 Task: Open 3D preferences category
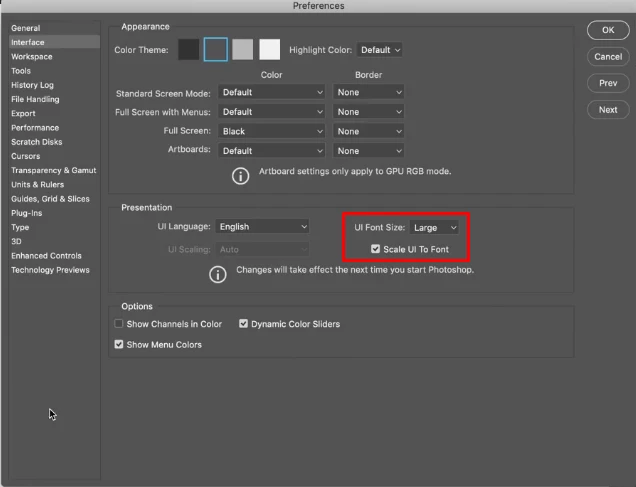[x=54, y=241]
